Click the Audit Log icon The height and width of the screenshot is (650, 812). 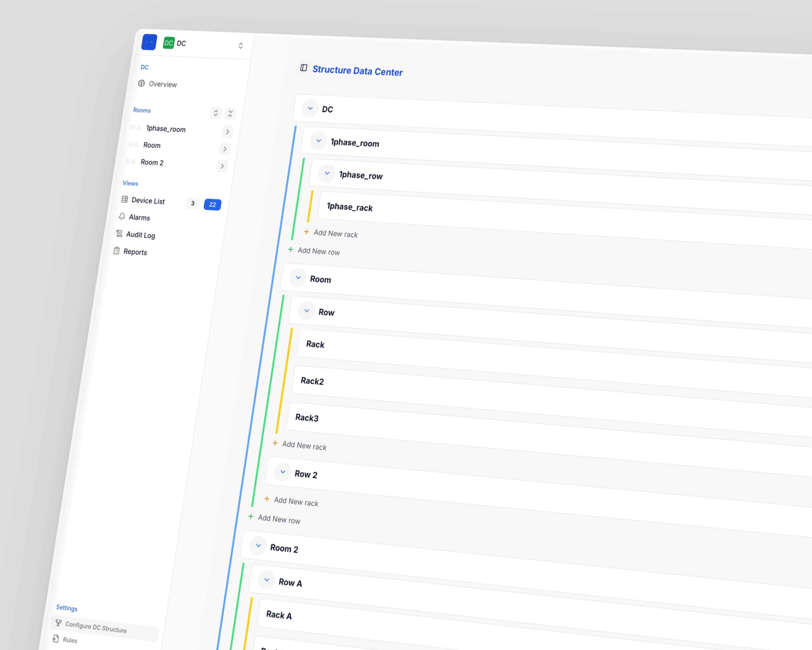coord(119,234)
